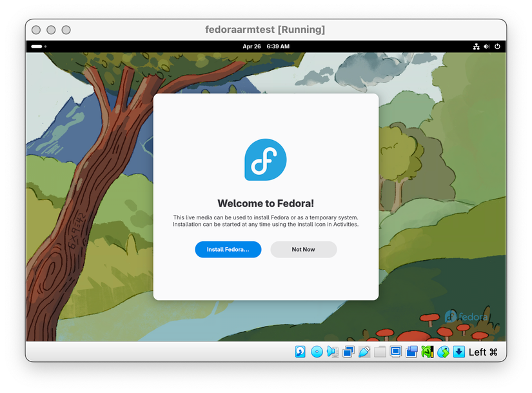
Task: Click the network icon in Fedora top bar
Action: [x=476, y=46]
